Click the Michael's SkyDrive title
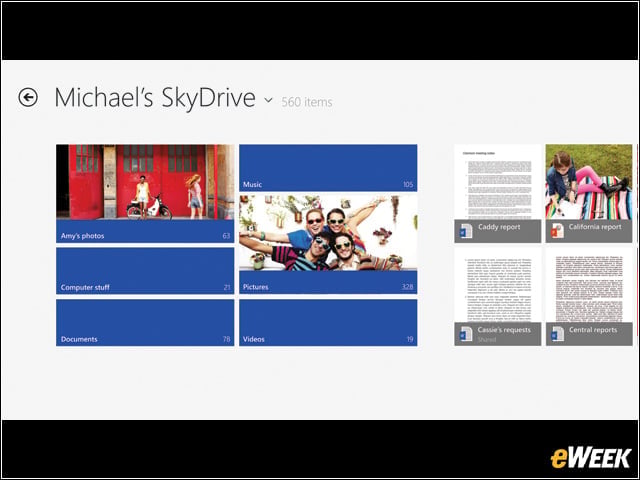This screenshot has height=480, width=640. [x=155, y=98]
